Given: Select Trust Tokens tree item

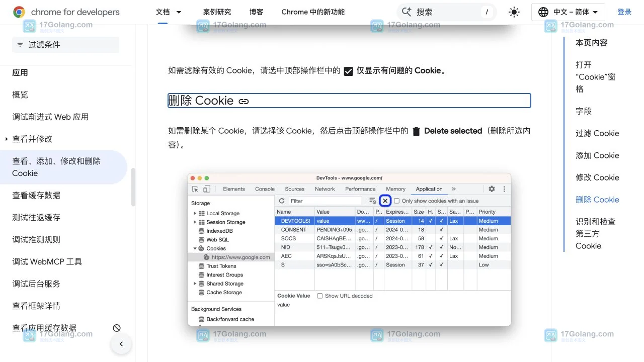Looking at the screenshot, I should click(217, 266).
